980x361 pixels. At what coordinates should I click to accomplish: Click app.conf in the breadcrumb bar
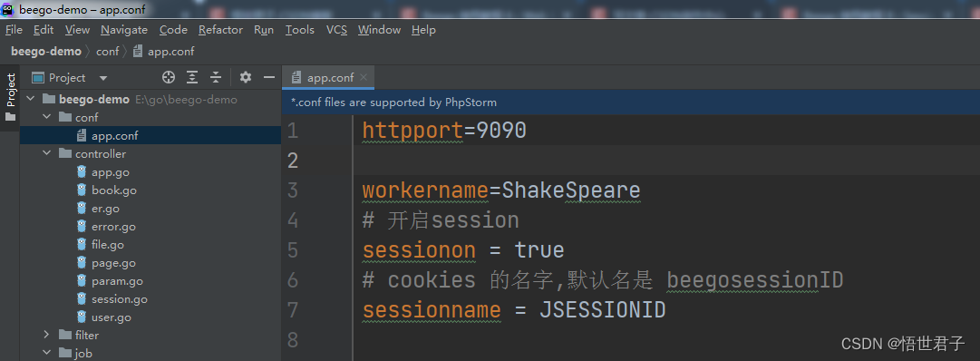click(x=164, y=52)
